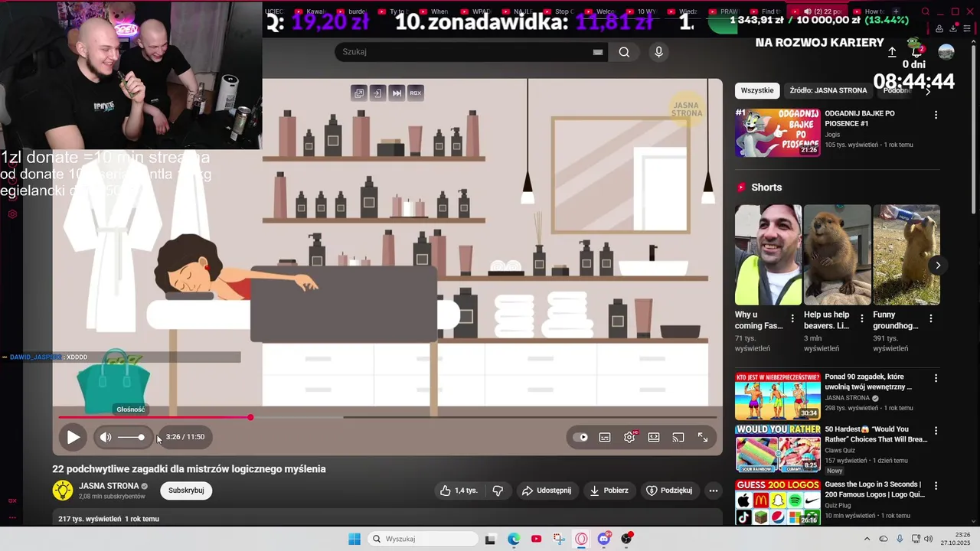Click the RGX overlay button
Viewport: 980px width, 551px height.
[416, 93]
